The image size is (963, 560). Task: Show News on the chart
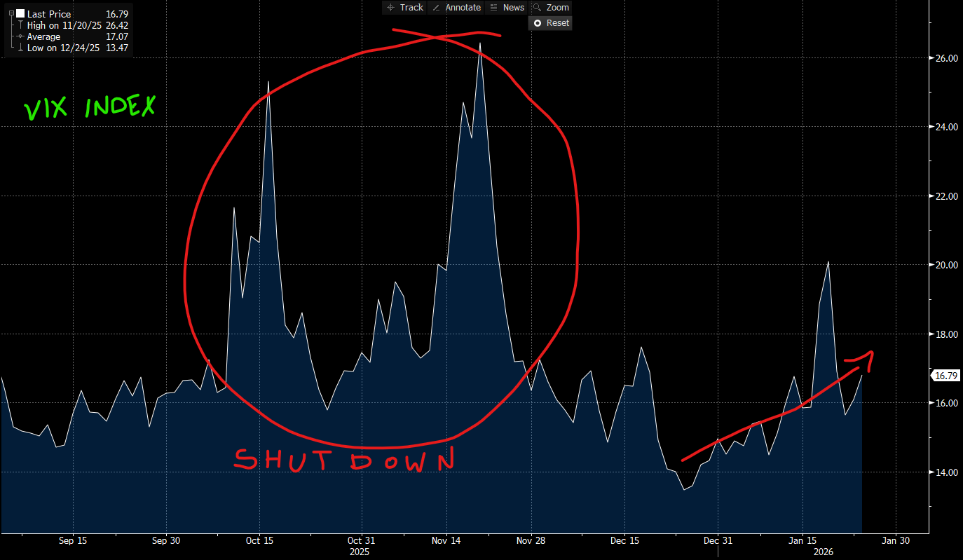(x=507, y=7)
